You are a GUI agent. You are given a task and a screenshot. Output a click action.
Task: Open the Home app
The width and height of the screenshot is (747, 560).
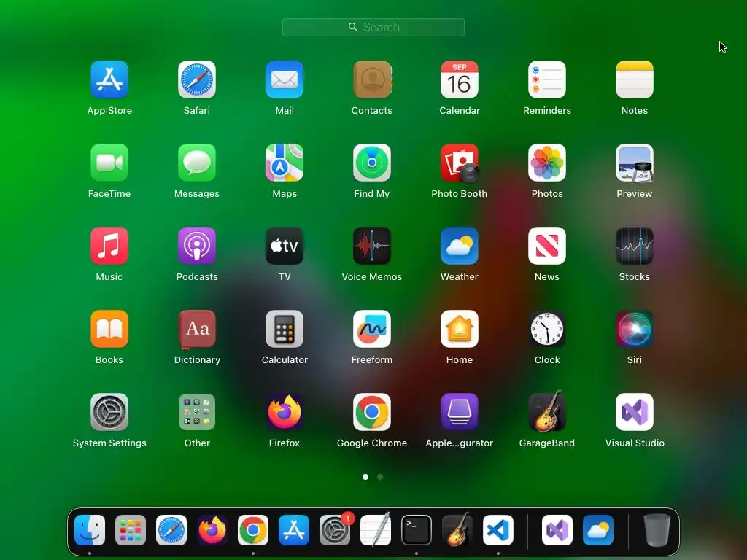click(x=460, y=329)
